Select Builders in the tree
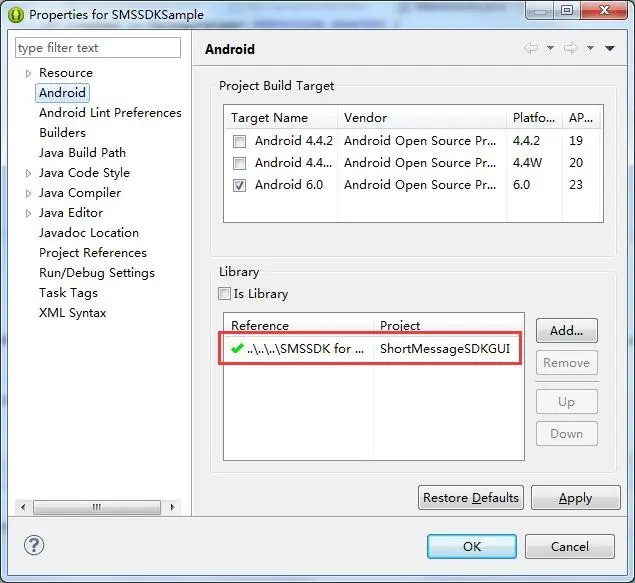 pos(62,132)
